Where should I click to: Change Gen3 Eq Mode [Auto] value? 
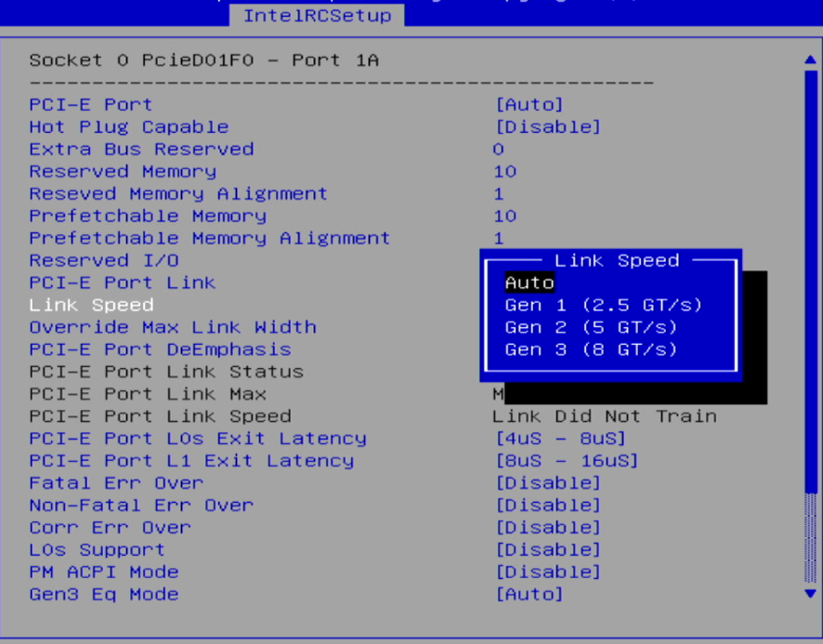click(529, 594)
